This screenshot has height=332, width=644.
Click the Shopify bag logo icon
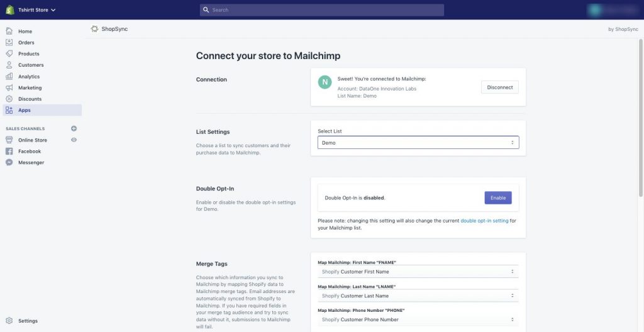click(x=10, y=10)
